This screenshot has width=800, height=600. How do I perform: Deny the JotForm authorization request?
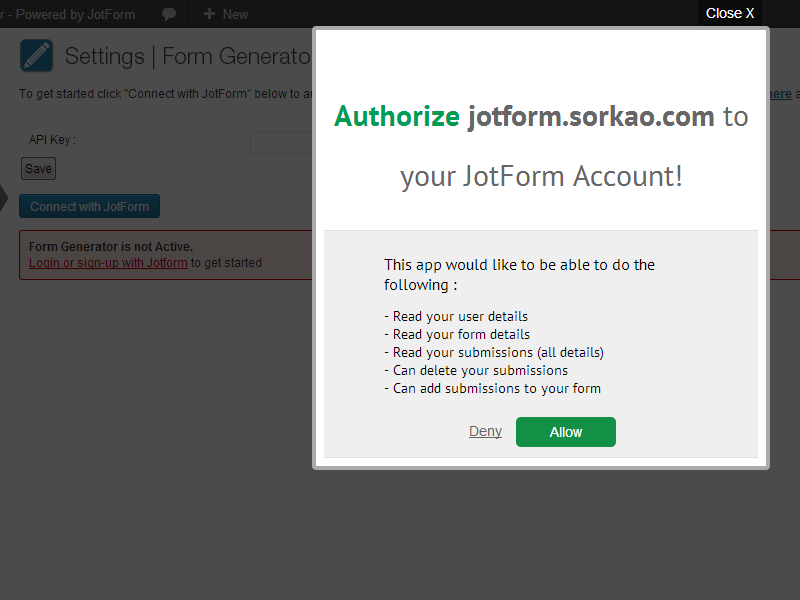point(485,432)
